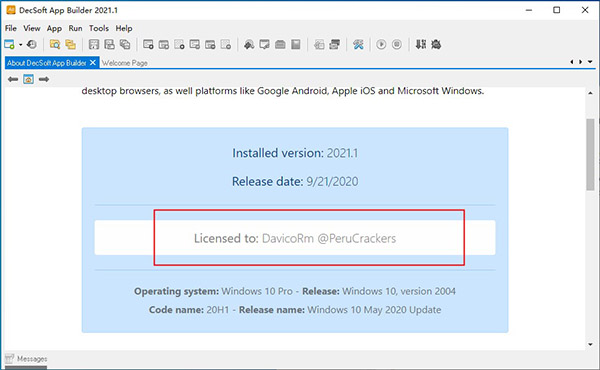
Task: Open the Run menu
Action: click(x=75, y=28)
